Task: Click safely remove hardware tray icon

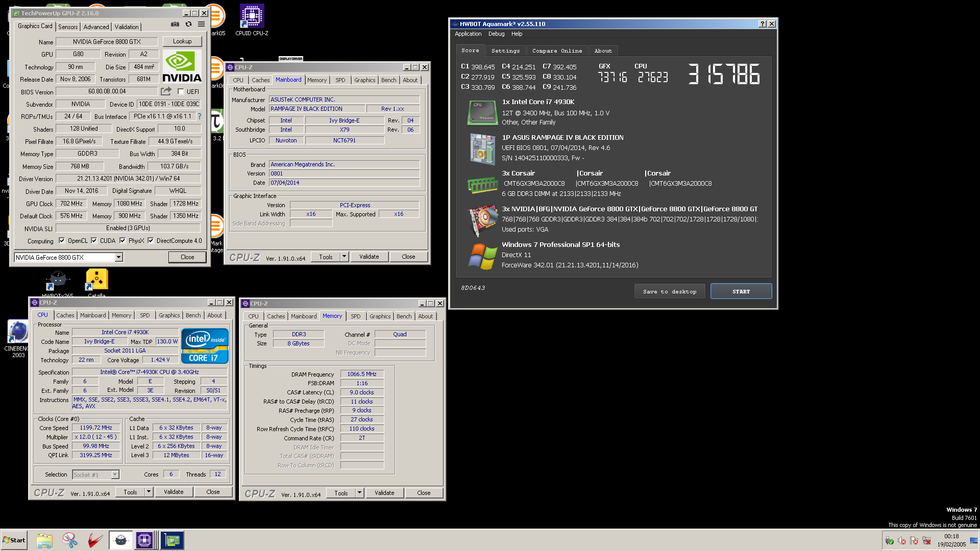Action: click(890, 541)
